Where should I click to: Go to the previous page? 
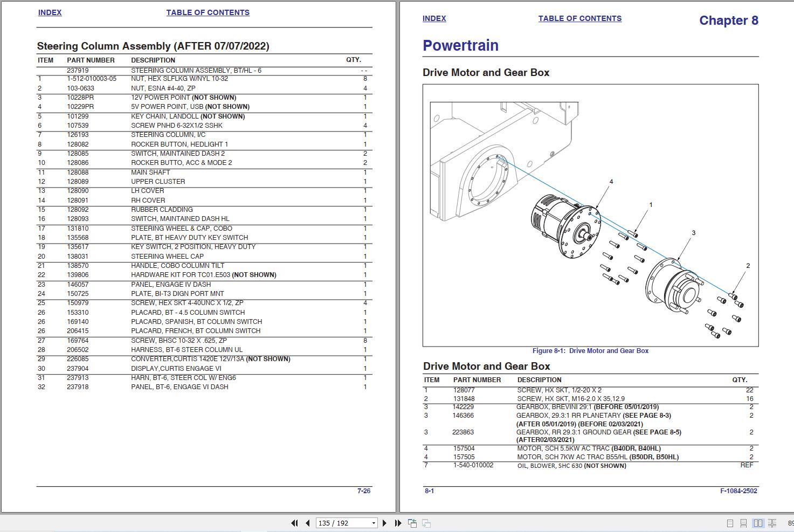click(308, 523)
